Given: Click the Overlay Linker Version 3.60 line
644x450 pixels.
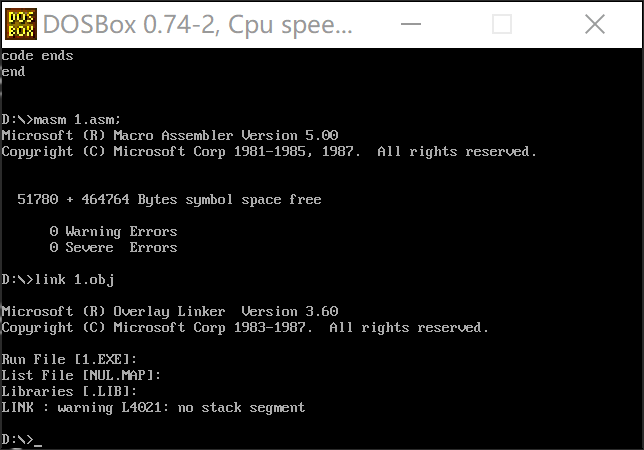Looking at the screenshot, I should (170, 312).
